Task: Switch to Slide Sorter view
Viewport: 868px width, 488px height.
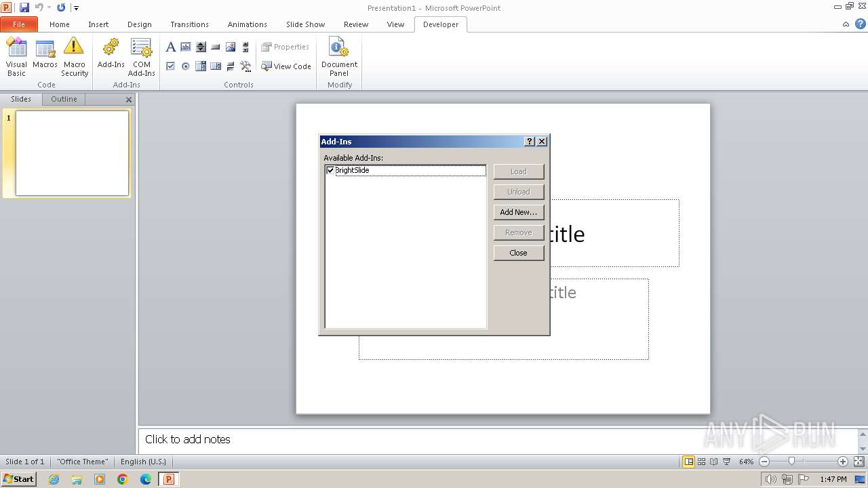Action: [x=702, y=462]
